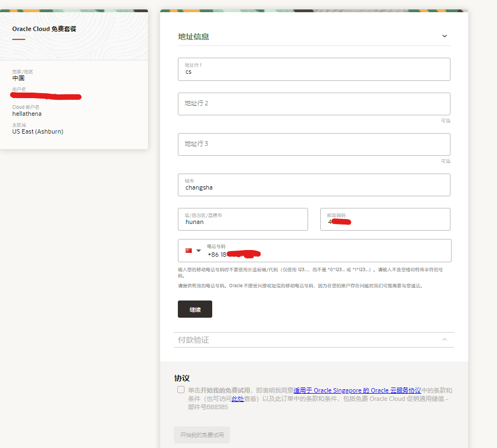This screenshot has width=497, height=448.
Task: Click the 地址行 3 input field
Action: pyautogui.click(x=314, y=144)
